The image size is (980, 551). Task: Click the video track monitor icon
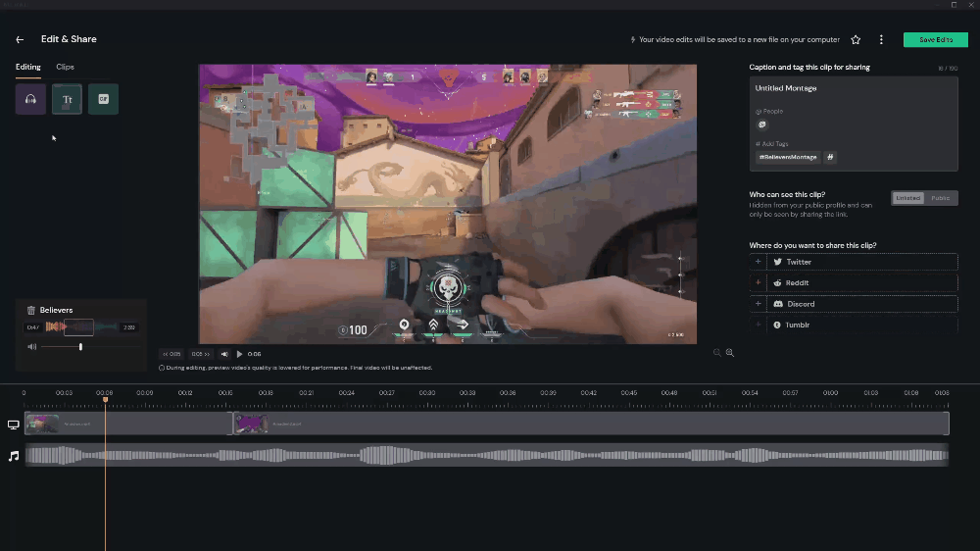pos(13,425)
